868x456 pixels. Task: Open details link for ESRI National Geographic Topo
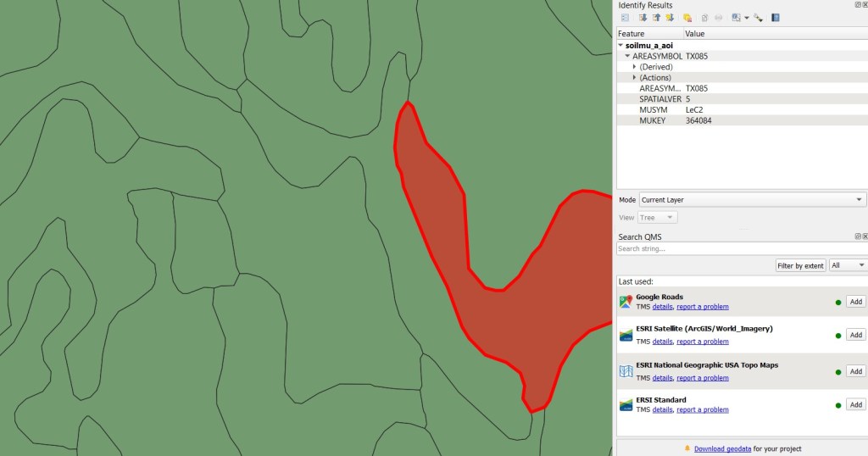(662, 378)
